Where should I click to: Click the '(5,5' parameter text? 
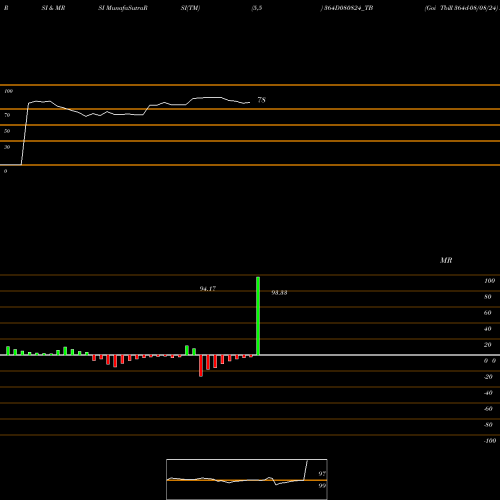click(x=257, y=8)
